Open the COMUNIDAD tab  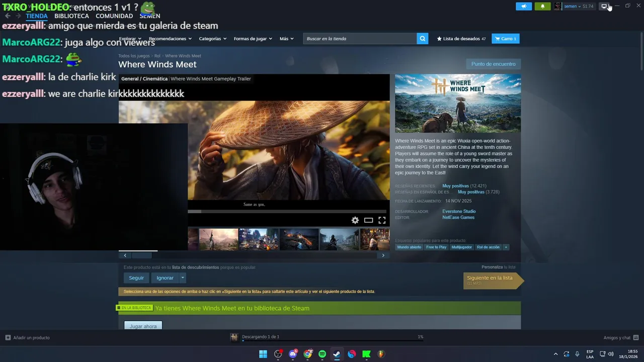(x=114, y=16)
